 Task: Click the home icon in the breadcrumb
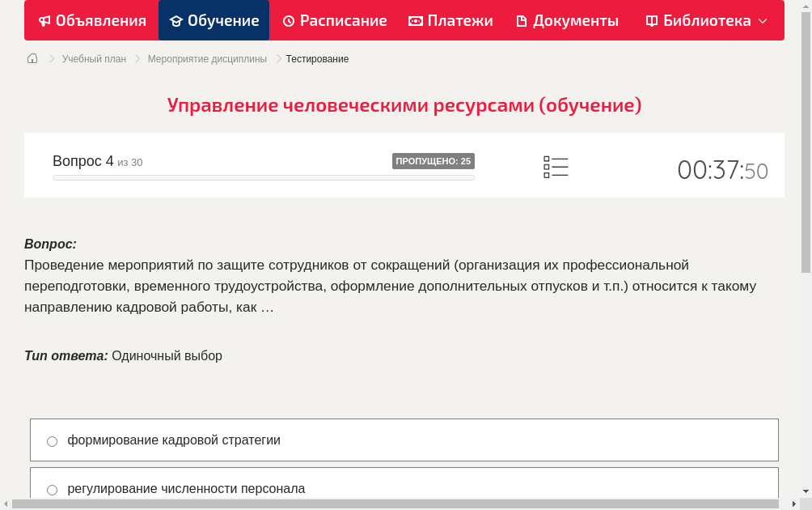tap(32, 58)
